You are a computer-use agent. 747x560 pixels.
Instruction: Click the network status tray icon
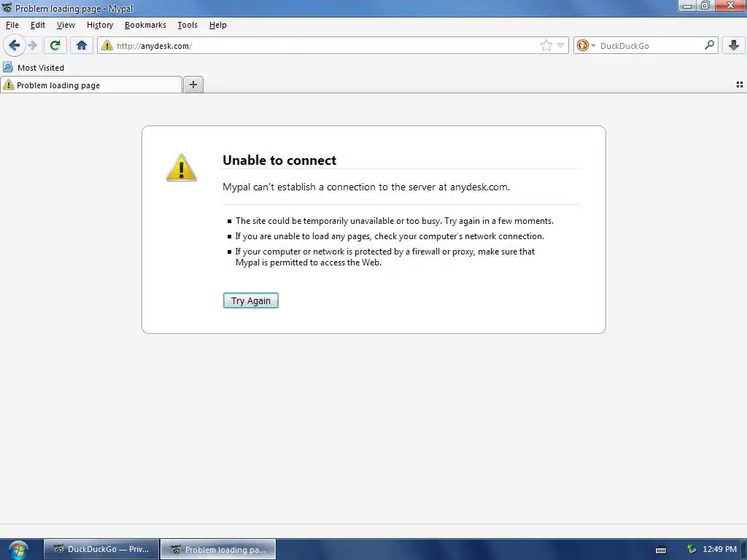point(692,549)
